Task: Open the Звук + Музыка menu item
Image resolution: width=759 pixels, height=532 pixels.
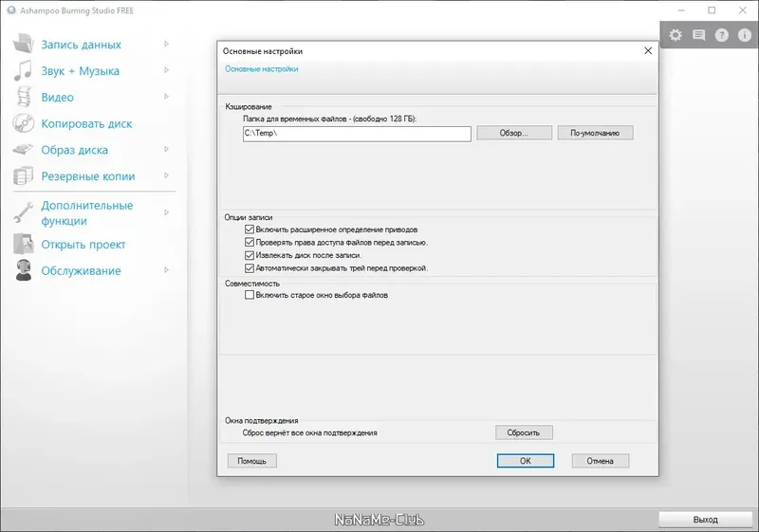Action: click(x=80, y=71)
